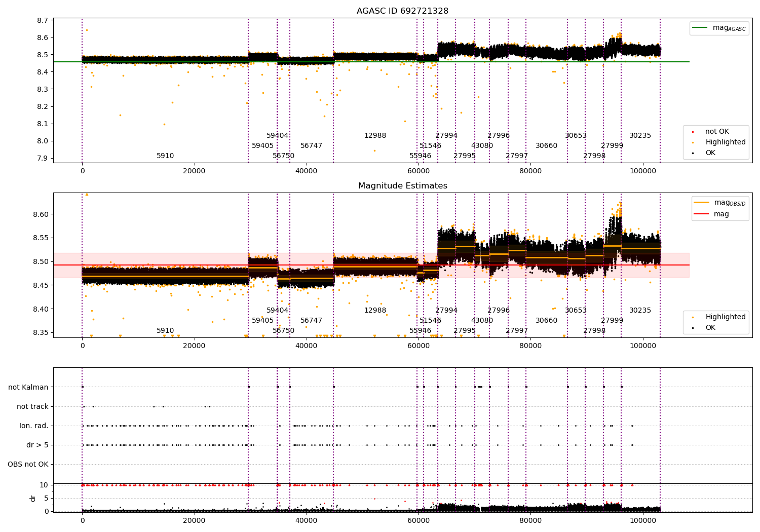Select the mag AGASC legend entry

click(719, 28)
